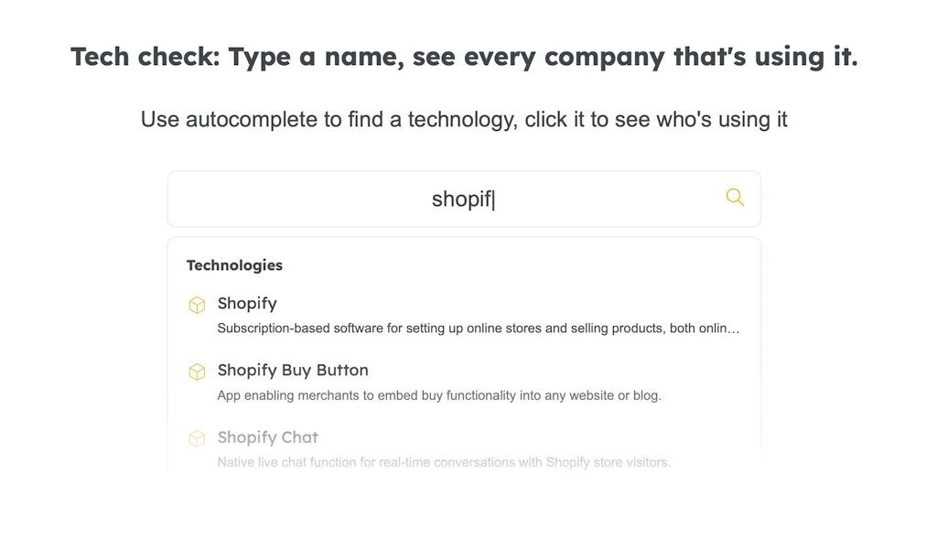The height and width of the screenshot is (560, 937).
Task: Click the cube icon beside Shopify Buy Button
Action: [197, 372]
